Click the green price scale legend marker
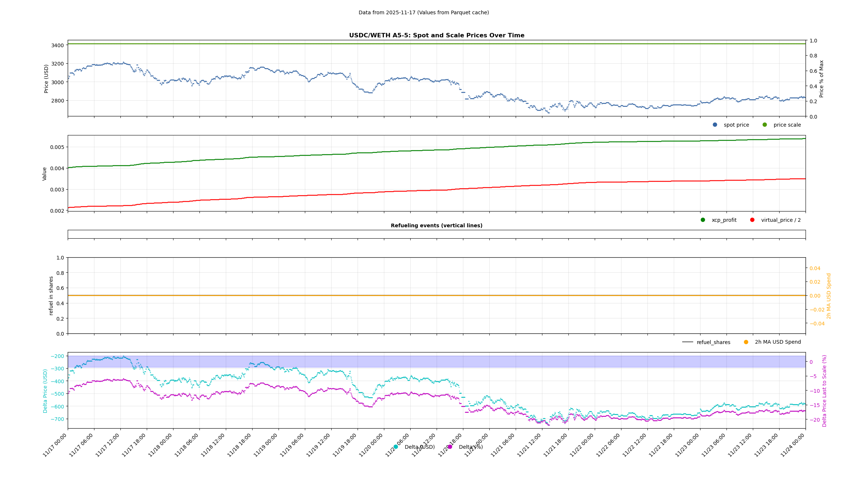The height and width of the screenshot is (504, 848). [765, 125]
